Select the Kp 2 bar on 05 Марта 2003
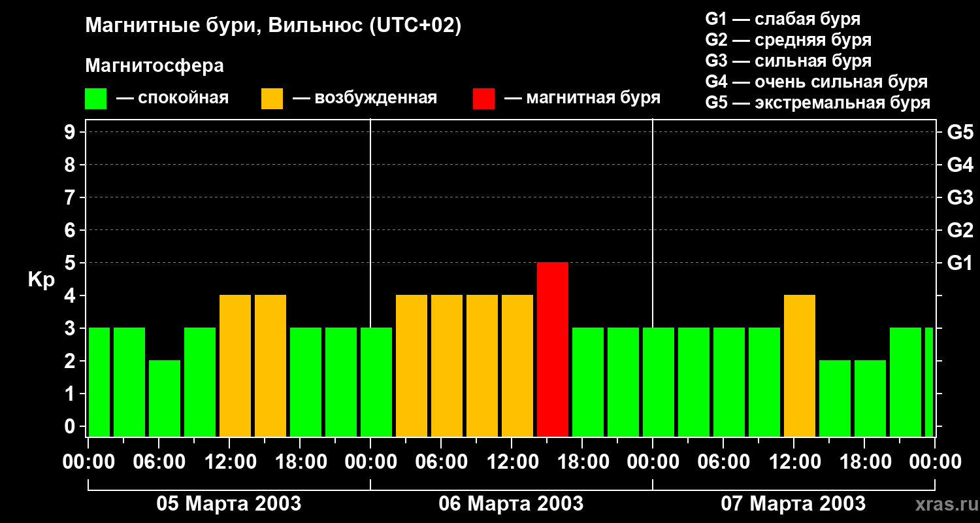 [x=165, y=399]
